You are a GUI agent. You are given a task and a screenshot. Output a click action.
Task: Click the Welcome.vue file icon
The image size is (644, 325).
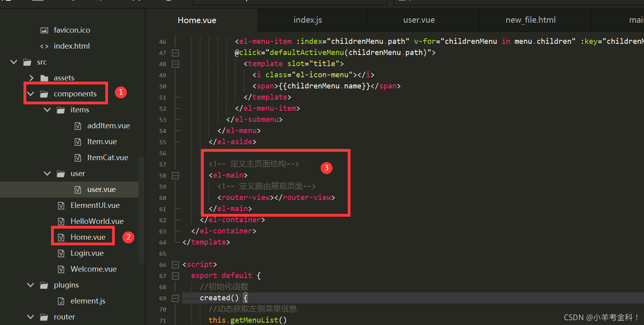tap(61, 269)
